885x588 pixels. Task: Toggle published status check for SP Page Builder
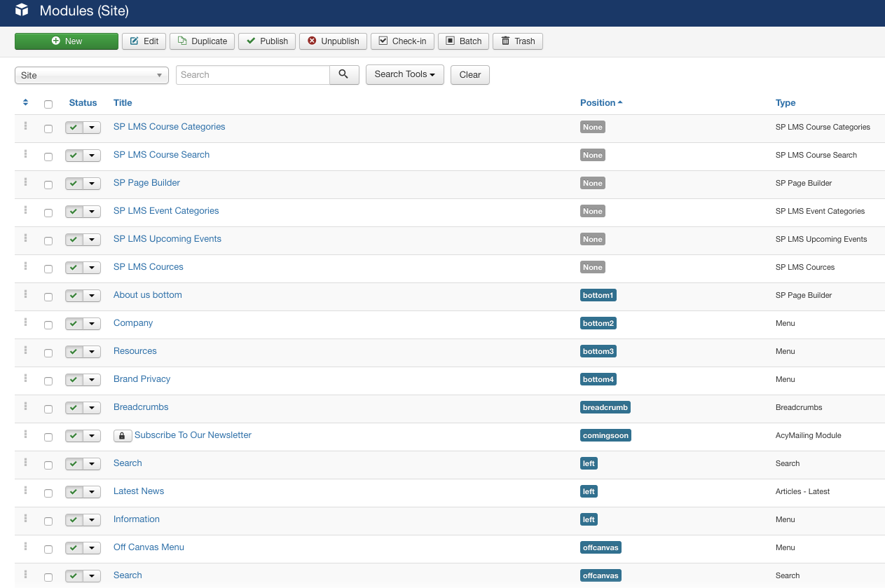[x=74, y=184]
